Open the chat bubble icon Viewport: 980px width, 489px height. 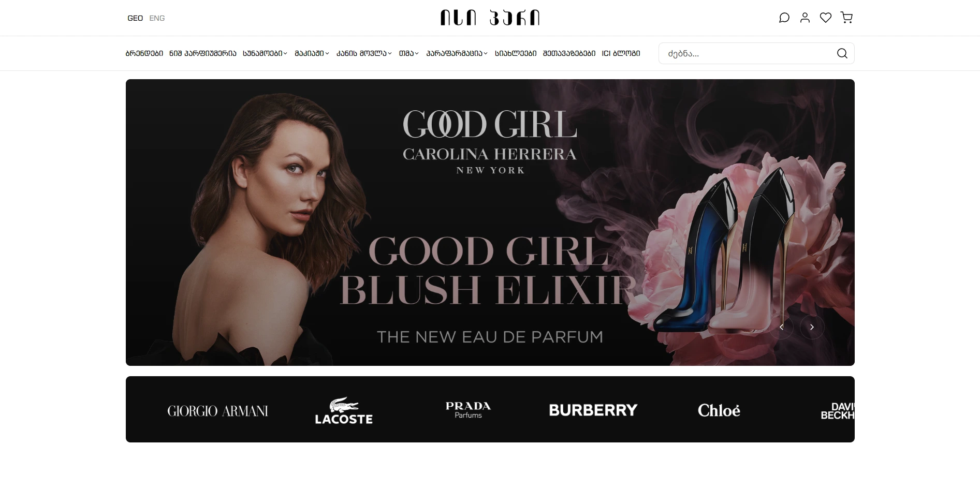point(784,18)
